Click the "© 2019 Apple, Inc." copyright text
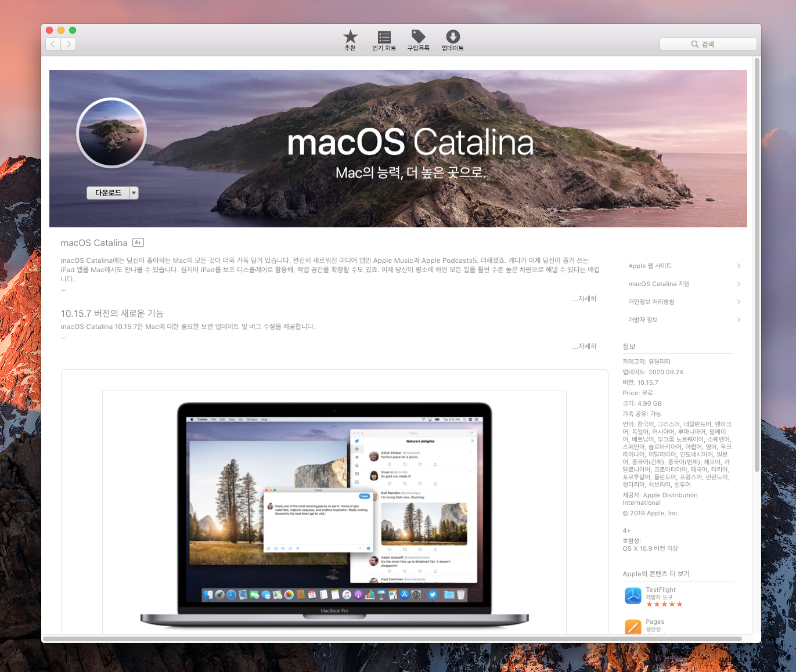796x672 pixels. click(651, 513)
